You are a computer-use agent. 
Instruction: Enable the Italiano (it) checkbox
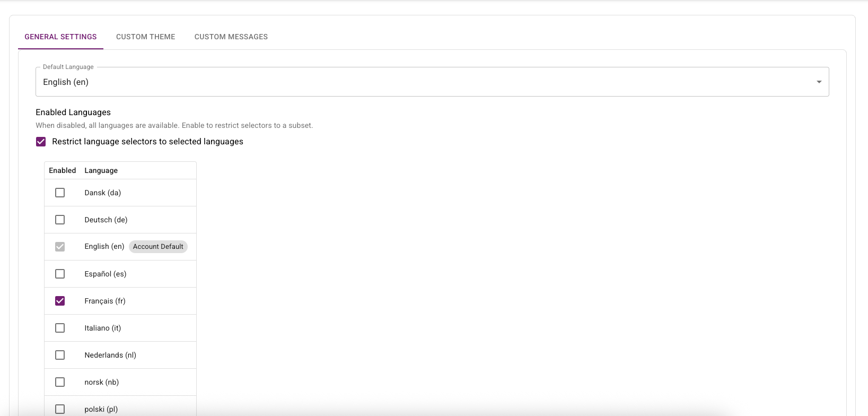(60, 328)
